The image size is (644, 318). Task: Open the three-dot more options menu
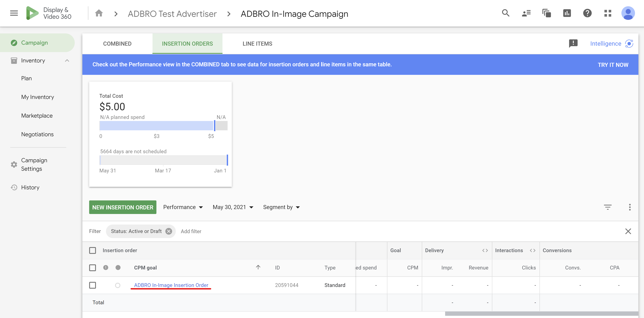630,207
